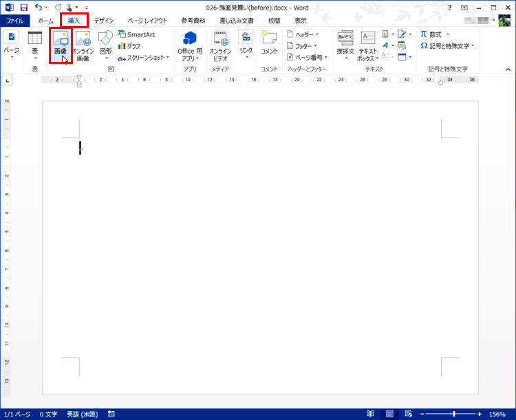Open the 校閲 tab
This screenshot has width=516, height=420.
pos(274,21)
